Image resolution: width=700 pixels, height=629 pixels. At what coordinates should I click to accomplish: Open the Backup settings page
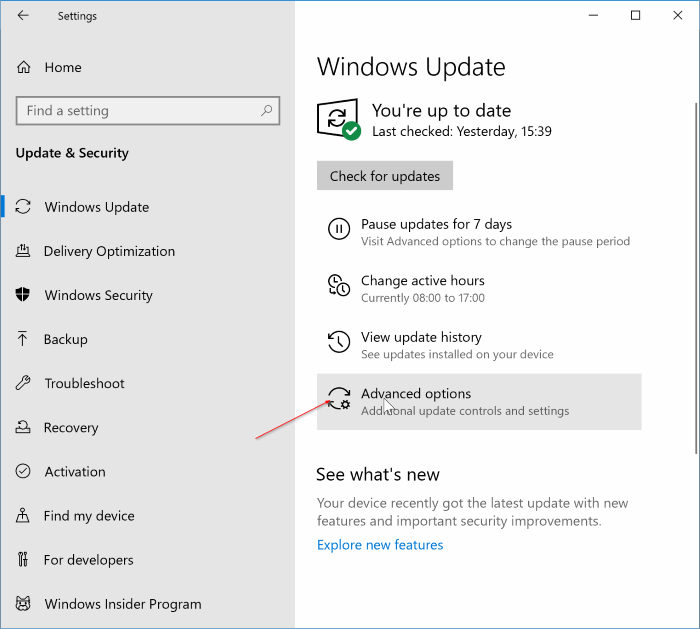click(66, 339)
